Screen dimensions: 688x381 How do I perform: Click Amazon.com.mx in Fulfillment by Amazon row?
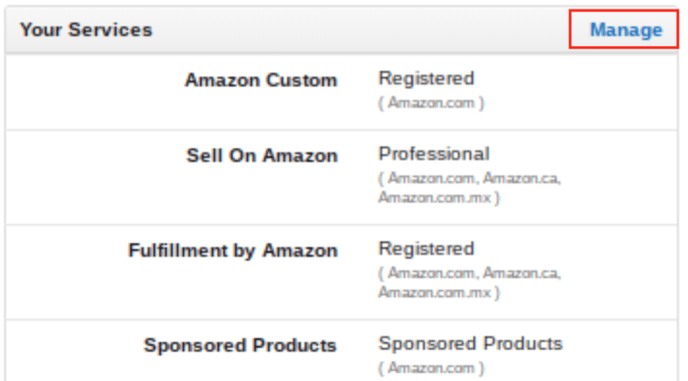(434, 292)
